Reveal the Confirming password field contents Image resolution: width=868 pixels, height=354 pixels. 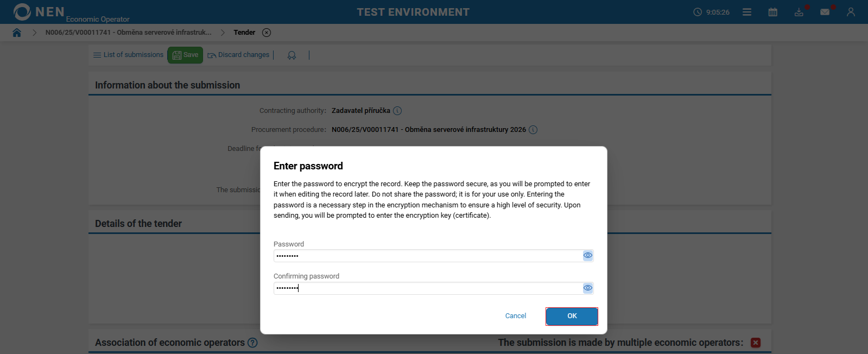(588, 288)
